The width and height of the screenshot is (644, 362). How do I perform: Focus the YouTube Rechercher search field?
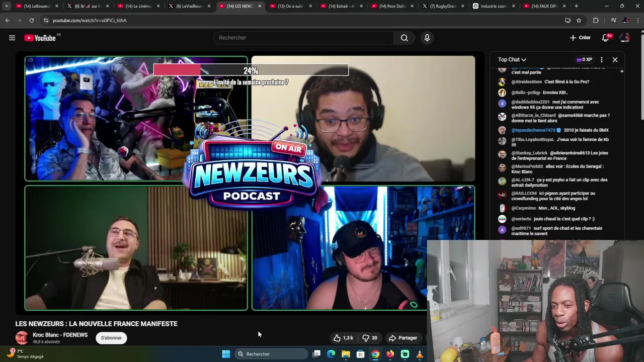coord(304,38)
